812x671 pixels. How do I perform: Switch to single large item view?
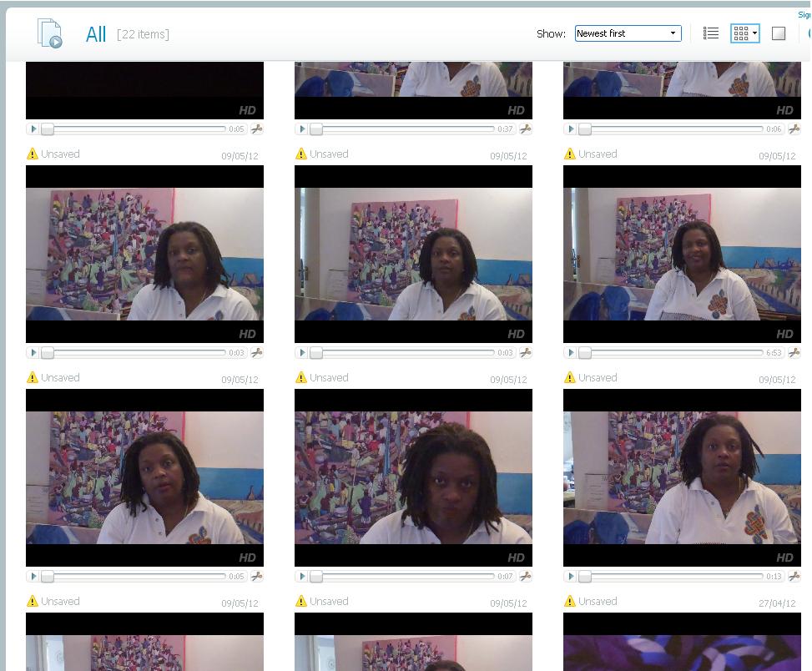click(779, 33)
